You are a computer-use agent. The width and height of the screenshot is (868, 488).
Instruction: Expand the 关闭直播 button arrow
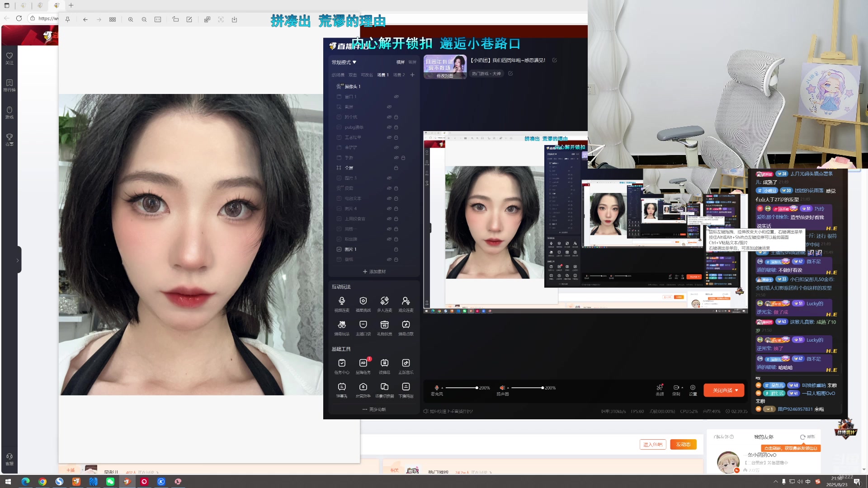736,390
